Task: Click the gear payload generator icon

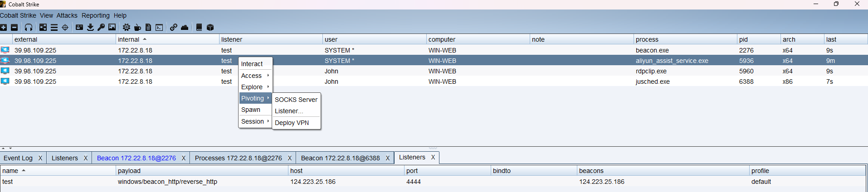Action: coord(127,28)
